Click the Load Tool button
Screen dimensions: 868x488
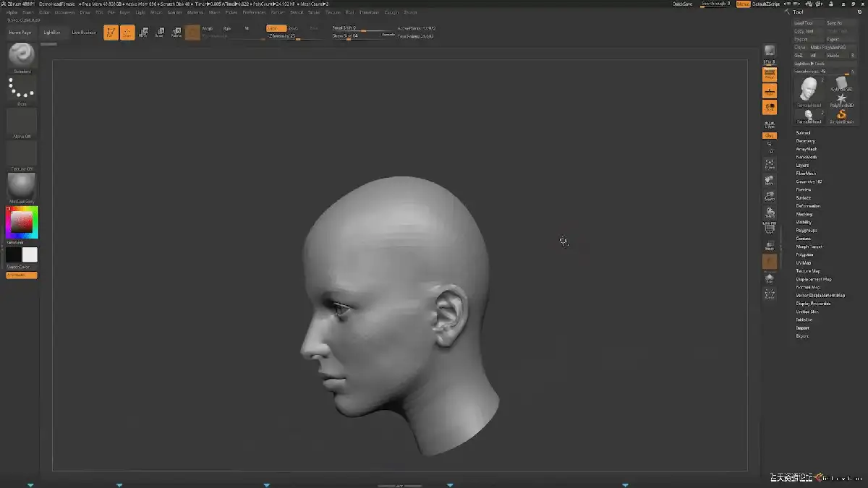tap(808, 23)
